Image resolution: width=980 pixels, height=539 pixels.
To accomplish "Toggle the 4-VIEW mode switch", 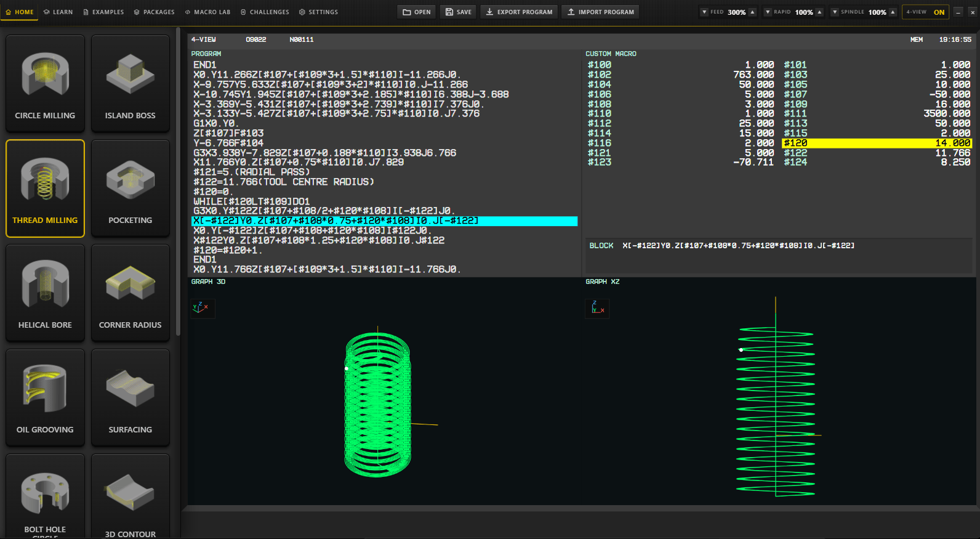I will point(925,12).
